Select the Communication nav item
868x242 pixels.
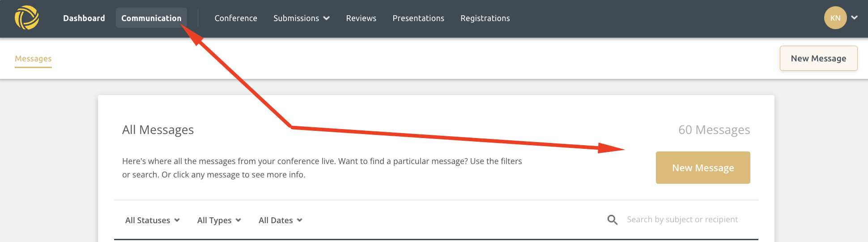pyautogui.click(x=151, y=18)
